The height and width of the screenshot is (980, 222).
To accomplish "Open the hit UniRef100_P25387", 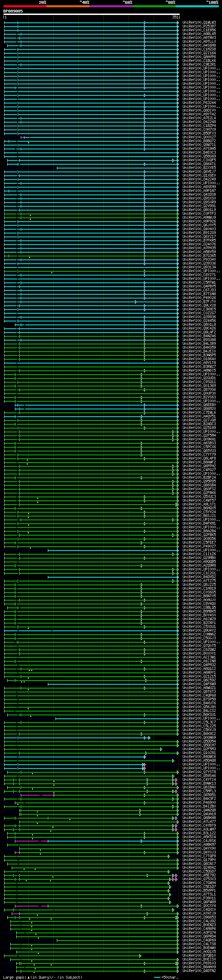I will tap(199, 26).
